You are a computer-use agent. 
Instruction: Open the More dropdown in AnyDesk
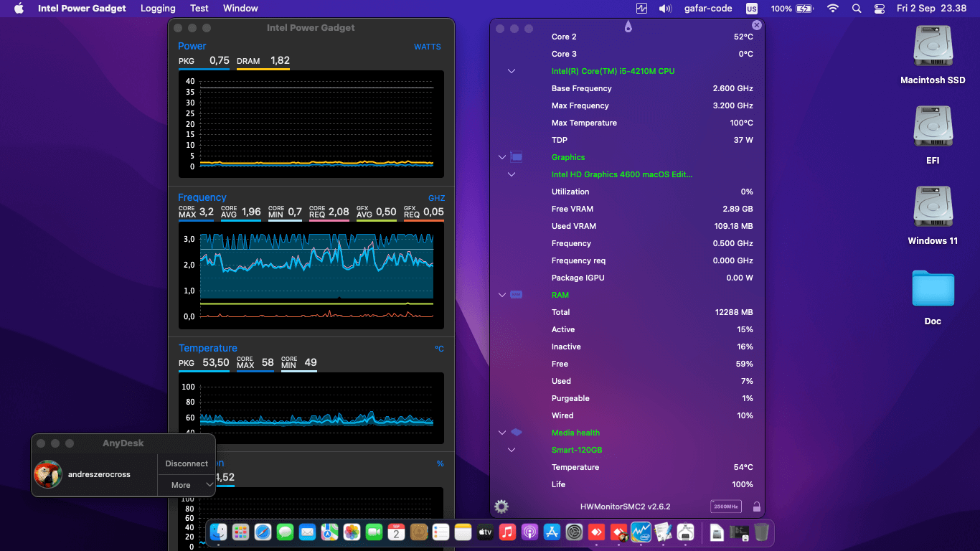185,485
